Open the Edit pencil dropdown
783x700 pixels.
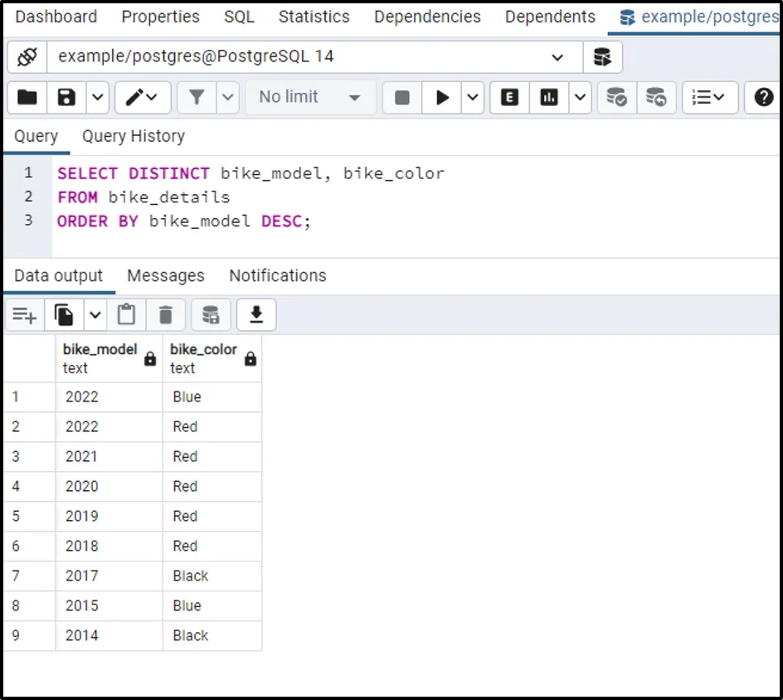[142, 98]
